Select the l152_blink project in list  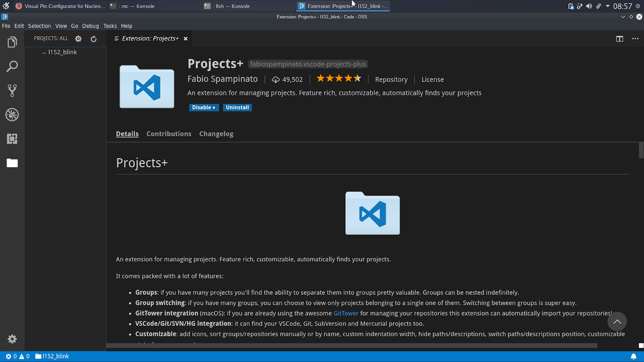pos(62,52)
